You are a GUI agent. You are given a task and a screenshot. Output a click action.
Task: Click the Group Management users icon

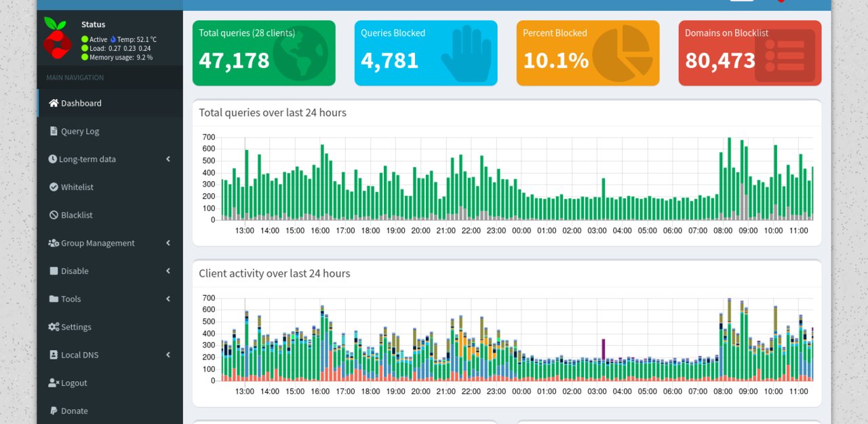(x=54, y=243)
